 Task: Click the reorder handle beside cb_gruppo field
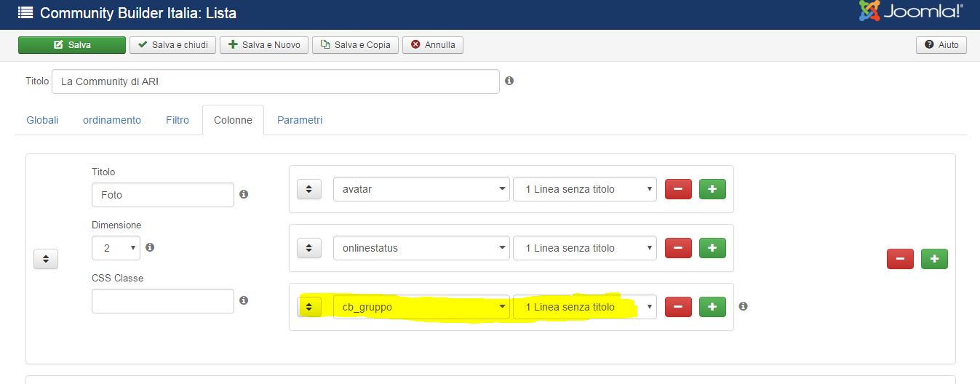click(309, 307)
